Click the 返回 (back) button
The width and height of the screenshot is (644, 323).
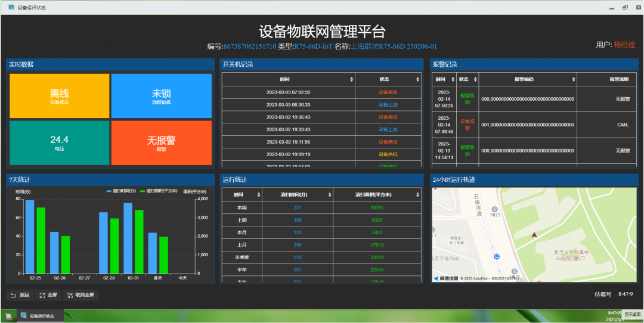pyautogui.click(x=20, y=295)
